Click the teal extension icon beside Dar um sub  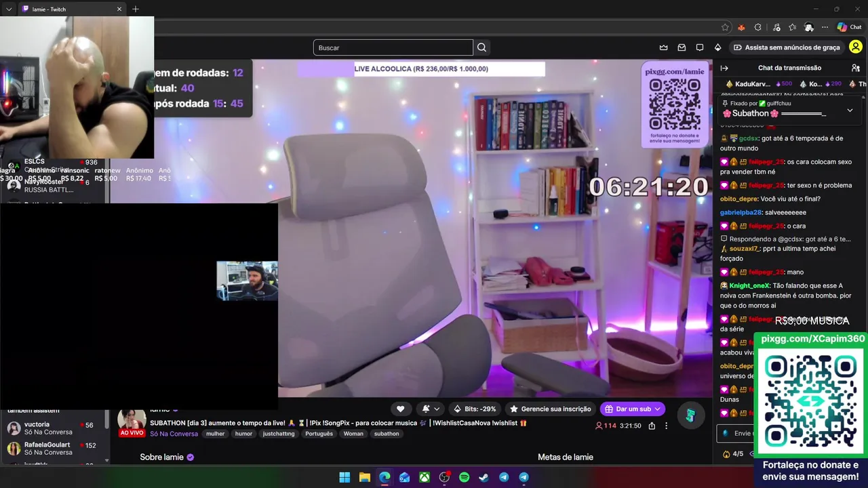coord(690,415)
